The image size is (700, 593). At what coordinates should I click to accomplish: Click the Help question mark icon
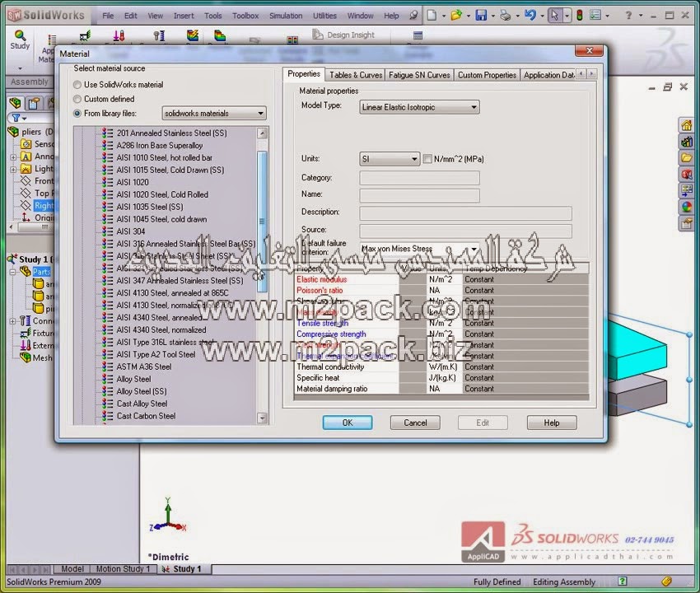click(628, 16)
